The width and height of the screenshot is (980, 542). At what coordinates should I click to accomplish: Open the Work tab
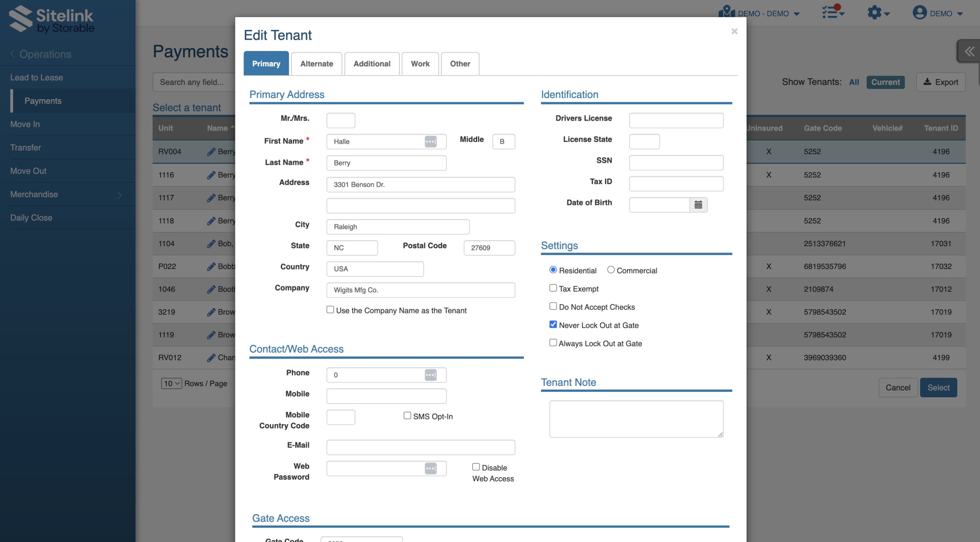[x=420, y=64]
